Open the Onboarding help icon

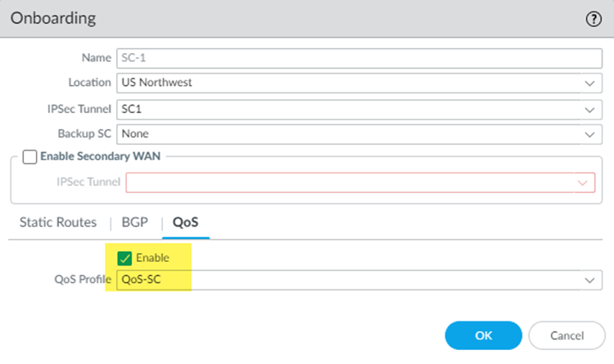pos(594,18)
